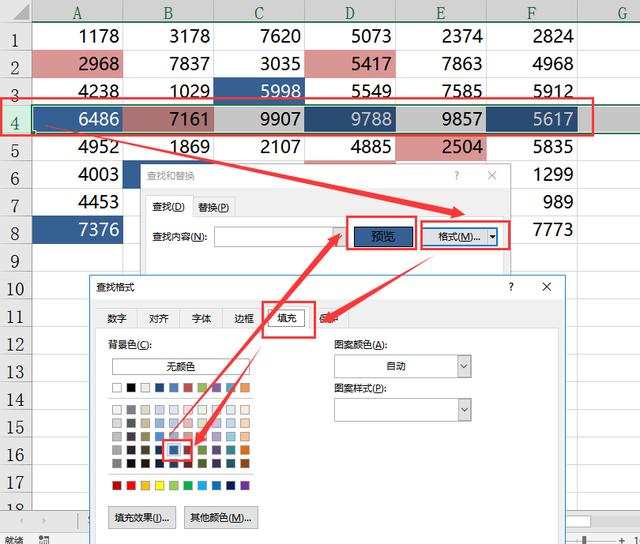This screenshot has width=640, height=544.
Task: Select column C header
Action: point(259,11)
